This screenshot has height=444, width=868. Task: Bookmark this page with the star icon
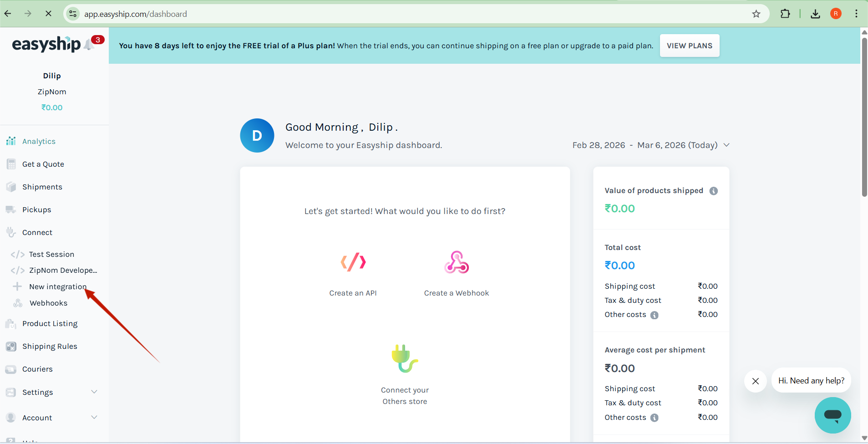click(756, 14)
